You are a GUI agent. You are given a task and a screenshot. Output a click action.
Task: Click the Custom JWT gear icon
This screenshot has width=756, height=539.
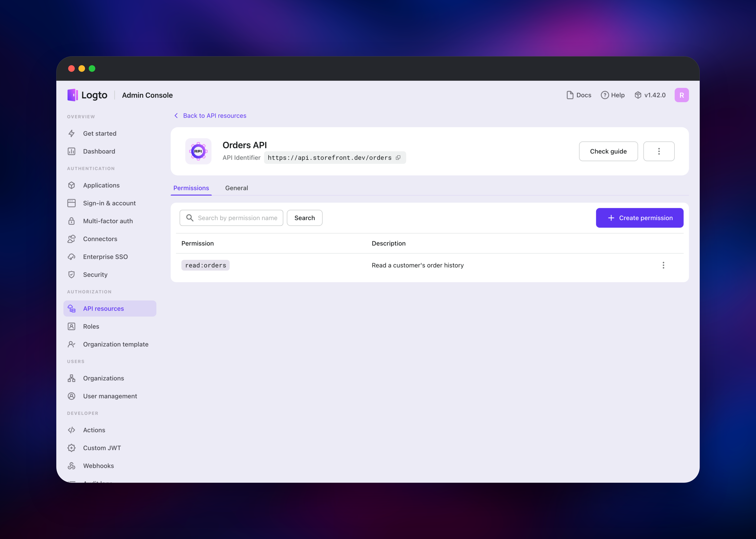(x=71, y=448)
